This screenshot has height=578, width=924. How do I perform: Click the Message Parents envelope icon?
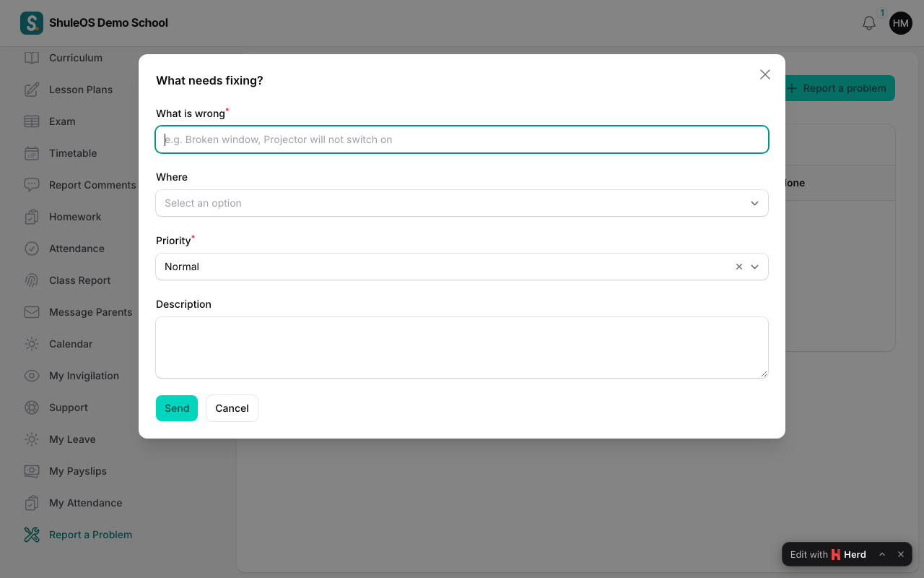[x=32, y=312]
